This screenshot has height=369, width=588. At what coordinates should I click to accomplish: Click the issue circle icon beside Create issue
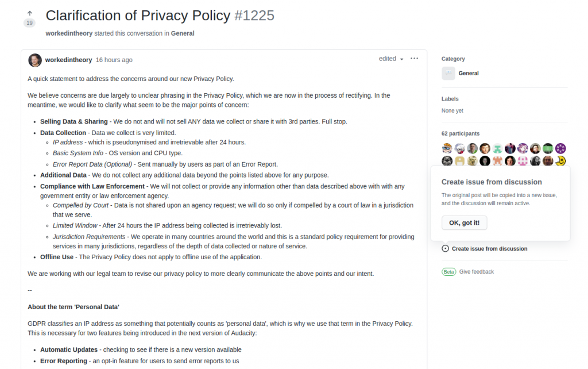446,249
